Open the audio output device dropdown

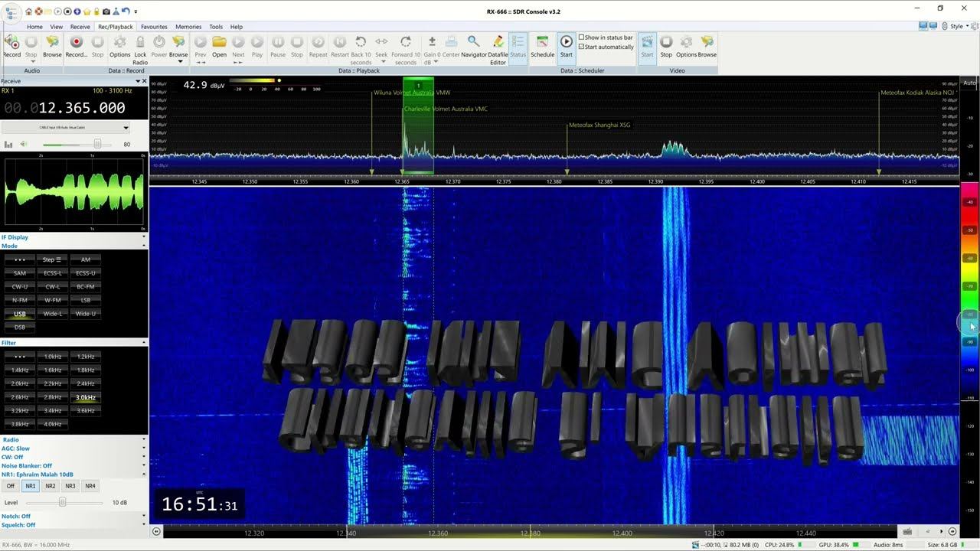point(126,128)
